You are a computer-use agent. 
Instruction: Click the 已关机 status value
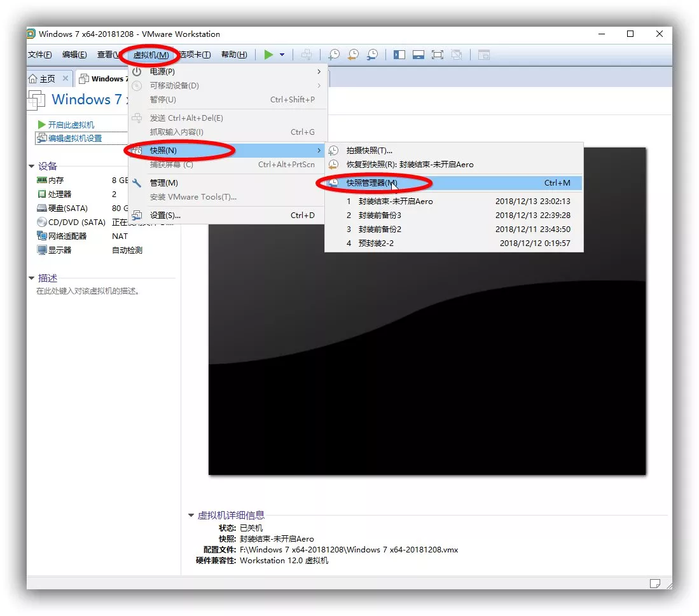[251, 528]
